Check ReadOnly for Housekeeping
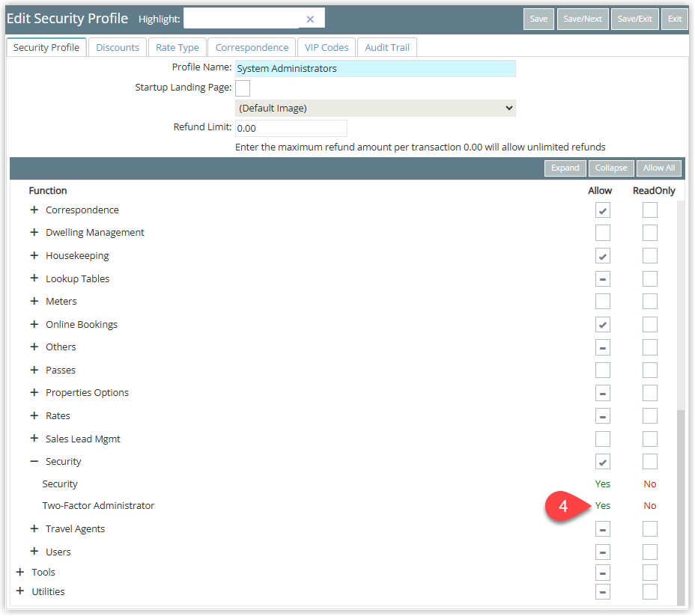Viewport: 695px width, 616px height. point(650,256)
